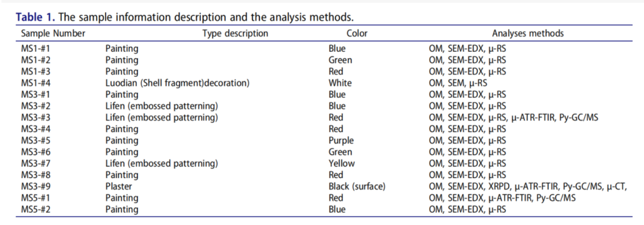The height and width of the screenshot is (225, 644).
Task: Select the Purple color cell
Action: 341,141
